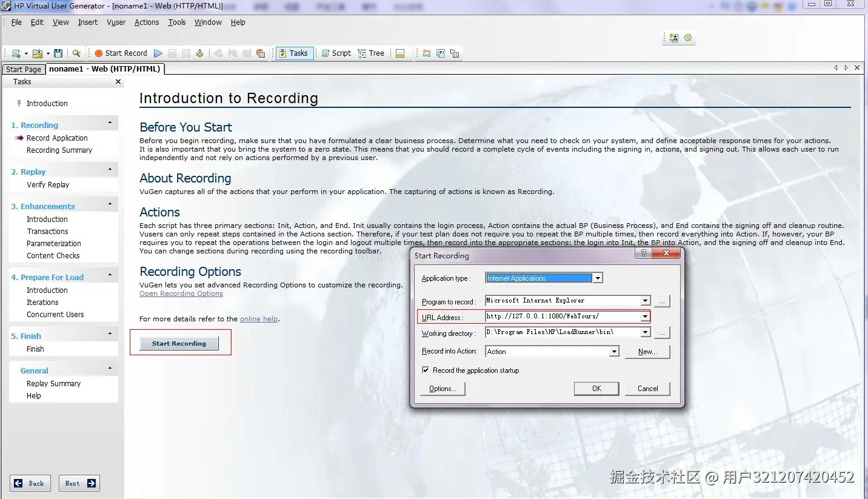This screenshot has height=499, width=868.
Task: Collapse the 2. Replay section
Action: [110, 170]
